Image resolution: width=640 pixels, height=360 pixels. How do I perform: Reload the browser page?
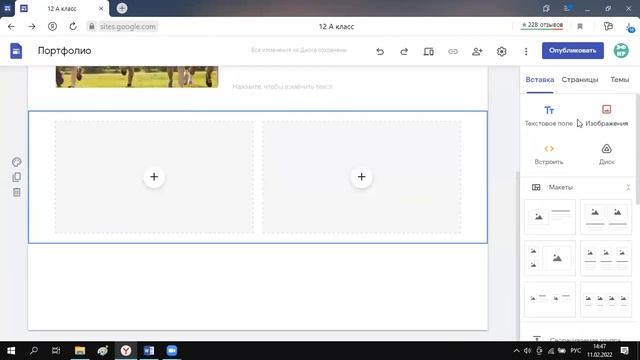click(73, 27)
